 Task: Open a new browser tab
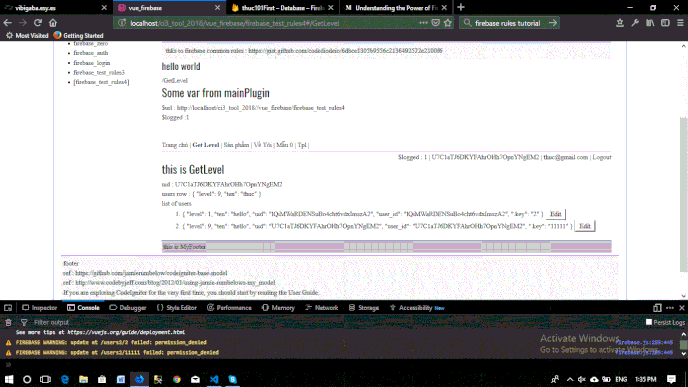[461, 7]
